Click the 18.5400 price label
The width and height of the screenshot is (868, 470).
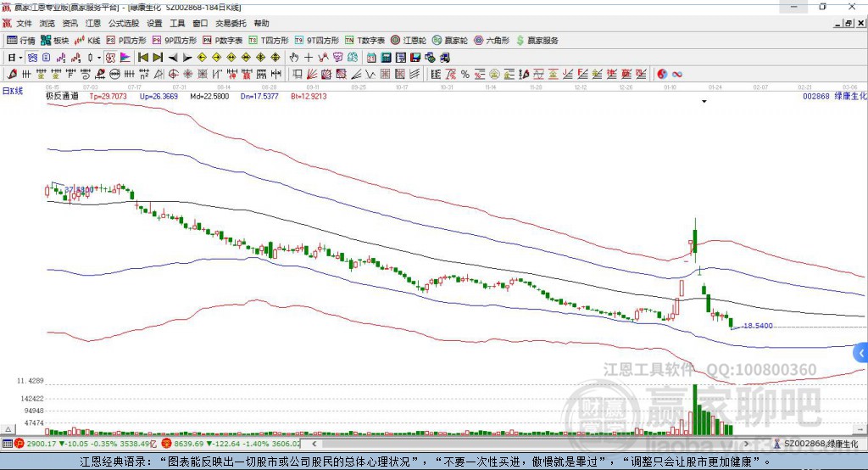tap(758, 325)
